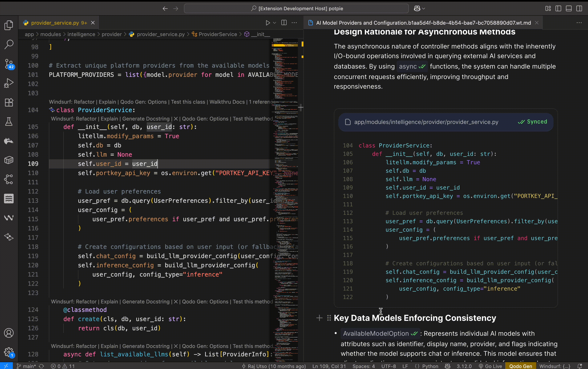Click the remote window indicator in status bar
This screenshot has height=369, width=588.
(x=6, y=366)
